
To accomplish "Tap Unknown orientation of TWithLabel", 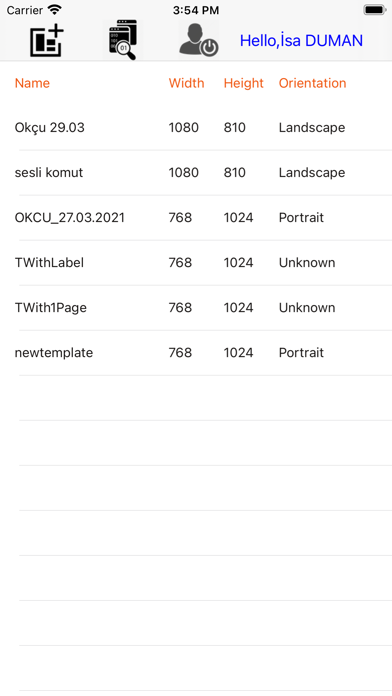I will coord(307,263).
